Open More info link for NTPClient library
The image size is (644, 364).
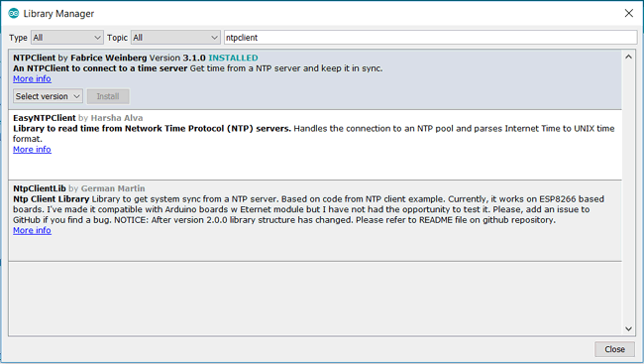click(x=32, y=78)
